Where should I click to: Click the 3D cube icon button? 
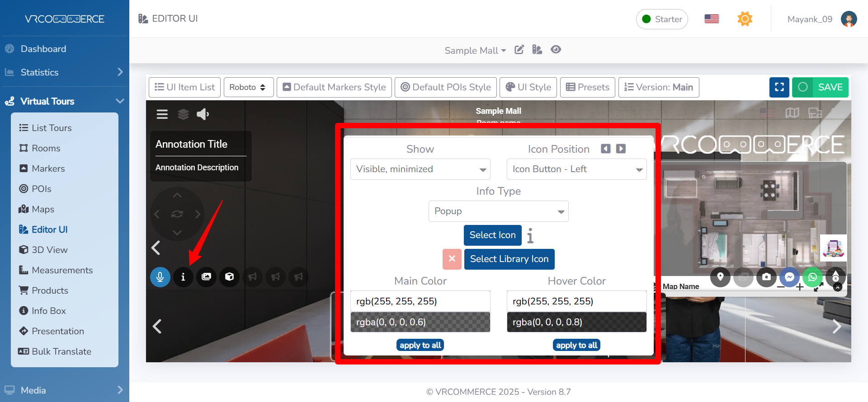click(x=229, y=277)
